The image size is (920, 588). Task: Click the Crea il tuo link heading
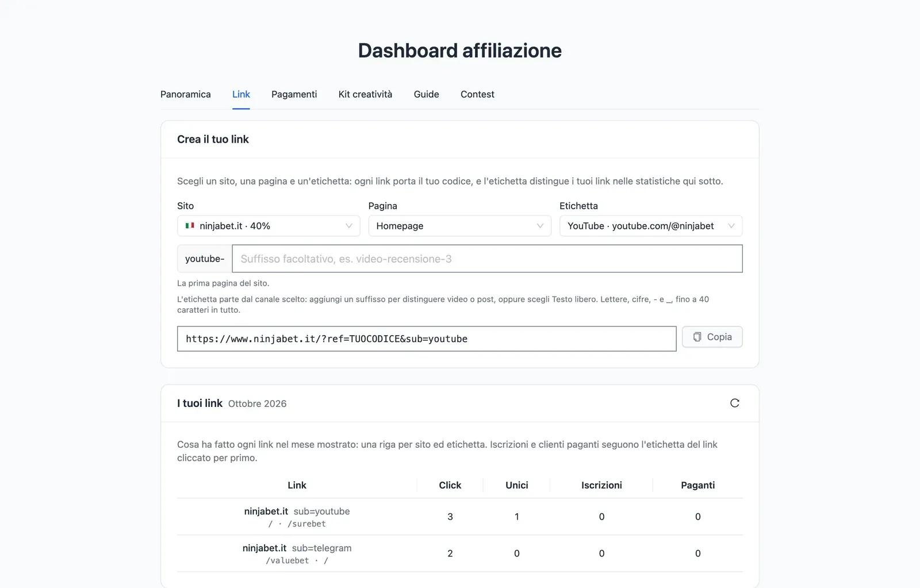tap(213, 139)
